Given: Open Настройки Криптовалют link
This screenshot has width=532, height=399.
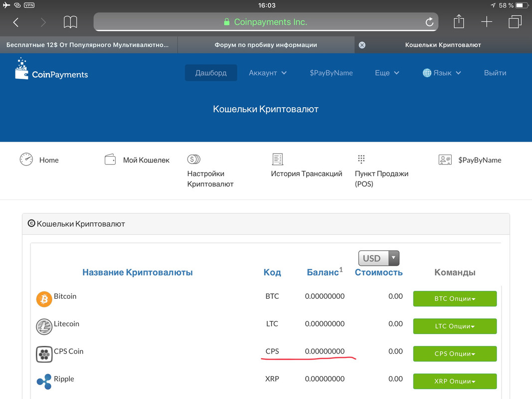Looking at the screenshot, I should tap(210, 179).
